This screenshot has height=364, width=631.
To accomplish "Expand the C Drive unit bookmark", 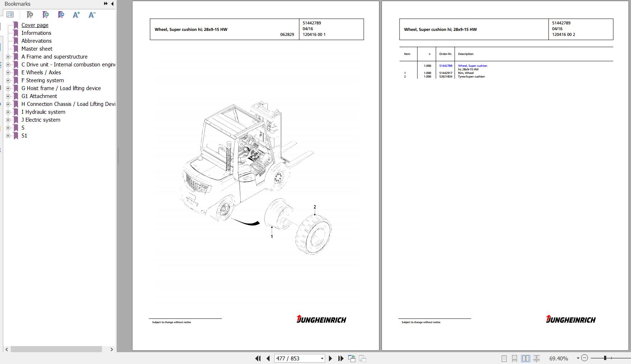I will (8, 65).
